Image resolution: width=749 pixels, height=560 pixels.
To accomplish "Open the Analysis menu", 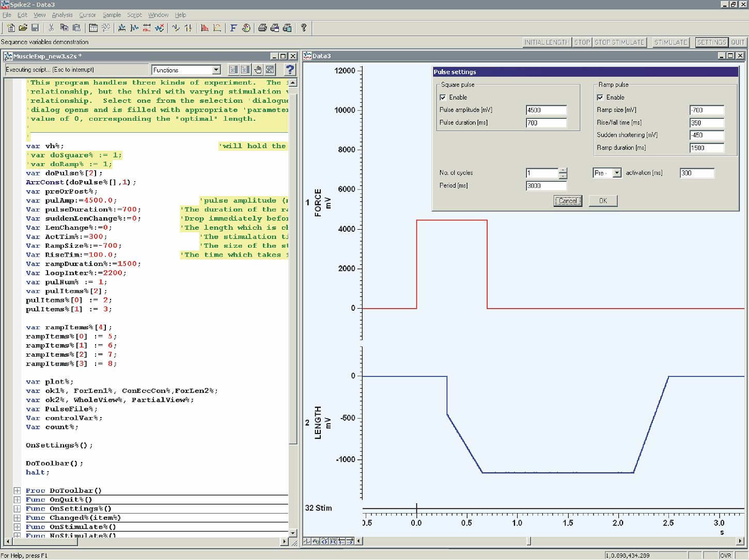I will [62, 14].
